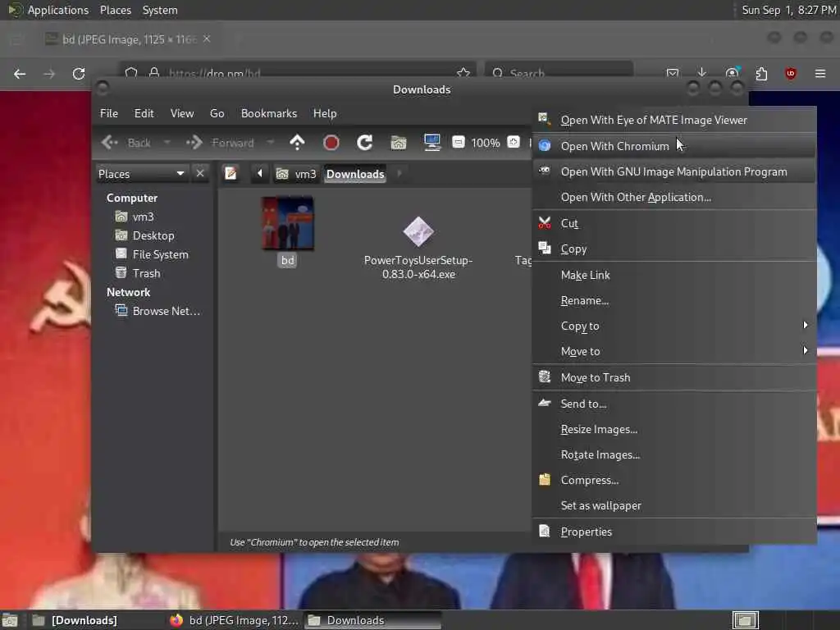The width and height of the screenshot is (840, 630).
Task: Open the Places menu in top panel
Action: tap(115, 10)
